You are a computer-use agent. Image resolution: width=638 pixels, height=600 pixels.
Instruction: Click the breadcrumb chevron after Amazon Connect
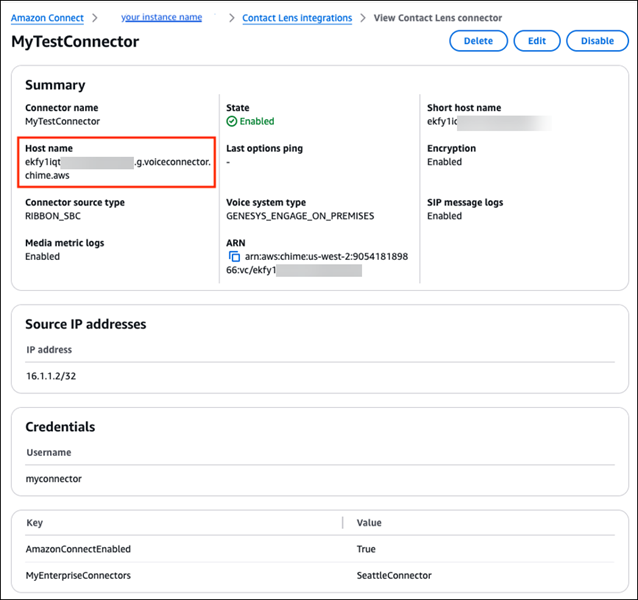[x=93, y=18]
